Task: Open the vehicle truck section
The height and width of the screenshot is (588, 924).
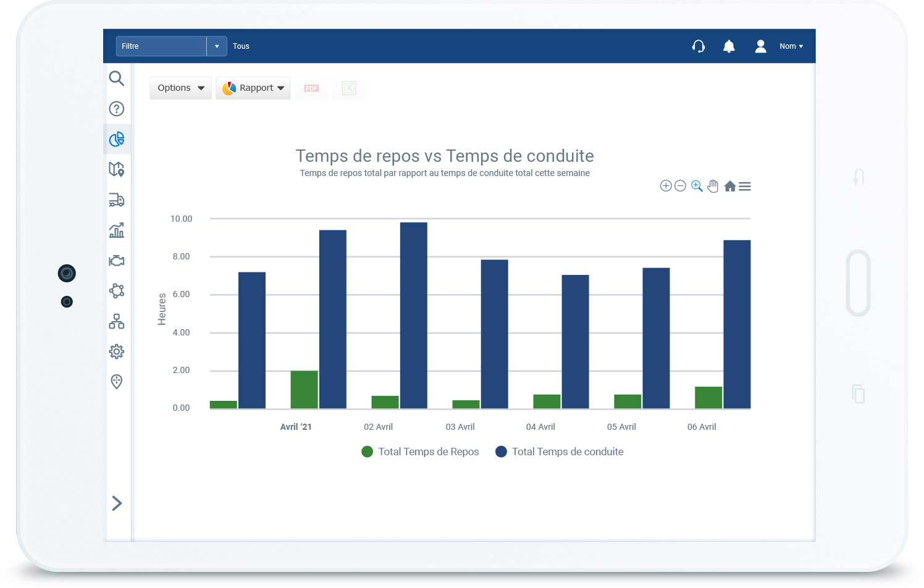Action: pyautogui.click(x=117, y=199)
